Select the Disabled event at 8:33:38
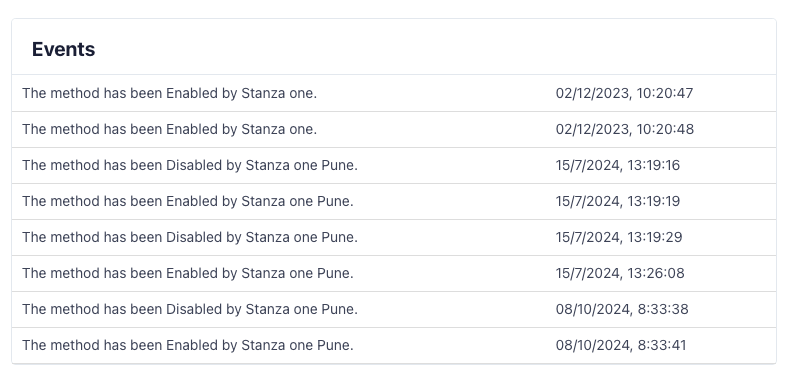This screenshot has height=375, width=787. [x=394, y=310]
